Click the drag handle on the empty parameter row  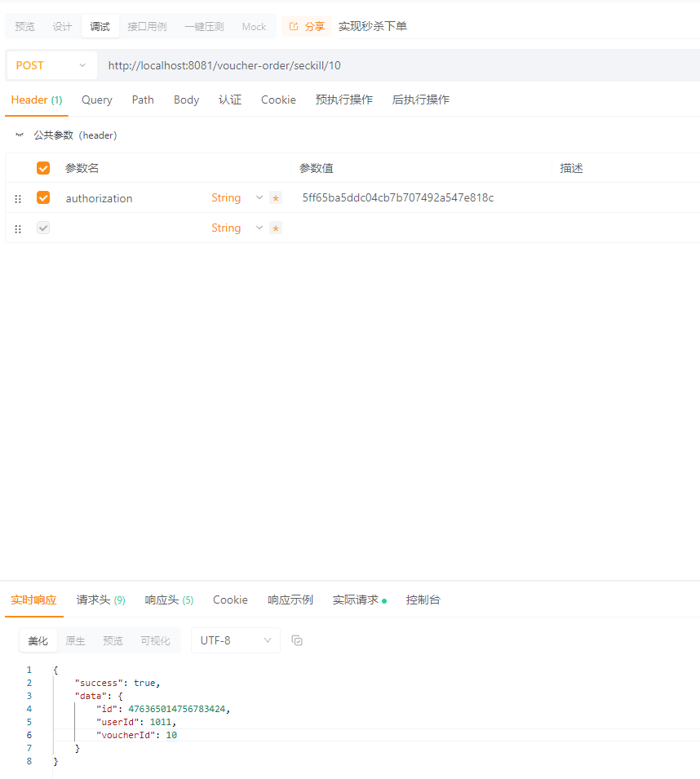pos(17,228)
